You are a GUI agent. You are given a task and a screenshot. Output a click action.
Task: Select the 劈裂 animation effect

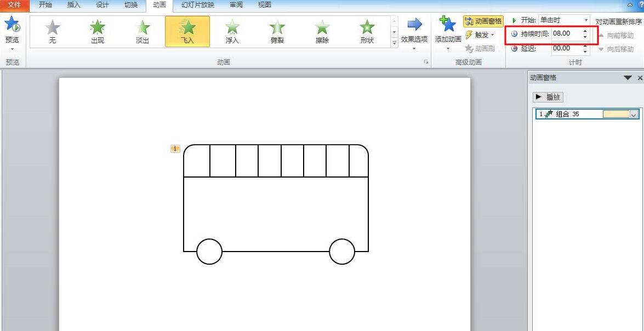(277, 32)
